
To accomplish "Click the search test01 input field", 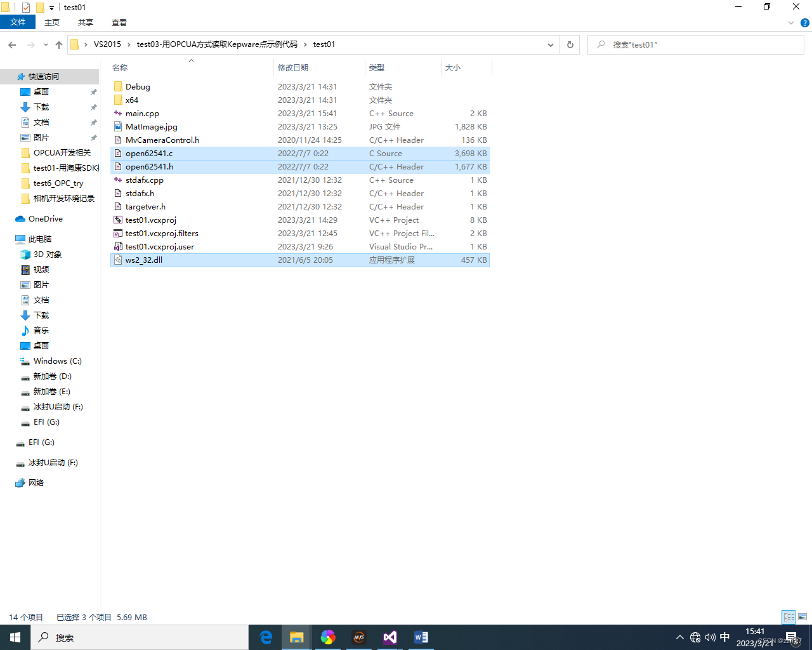I will click(696, 44).
